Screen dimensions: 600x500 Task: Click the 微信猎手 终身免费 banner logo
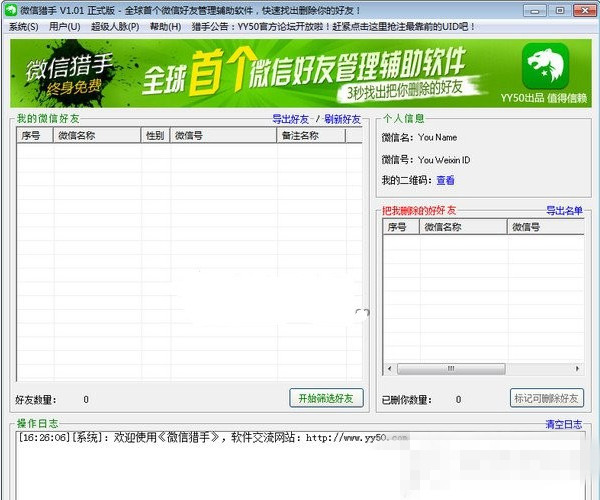(71, 73)
